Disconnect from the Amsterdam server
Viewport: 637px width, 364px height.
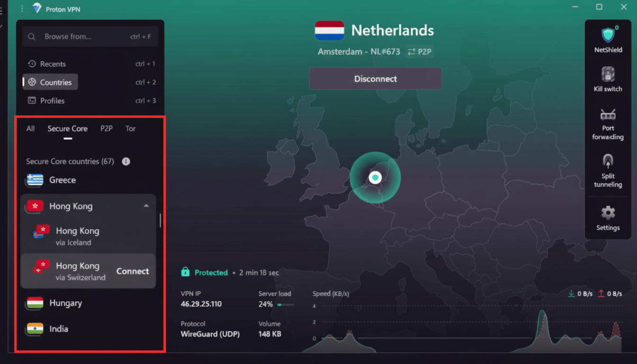(375, 78)
